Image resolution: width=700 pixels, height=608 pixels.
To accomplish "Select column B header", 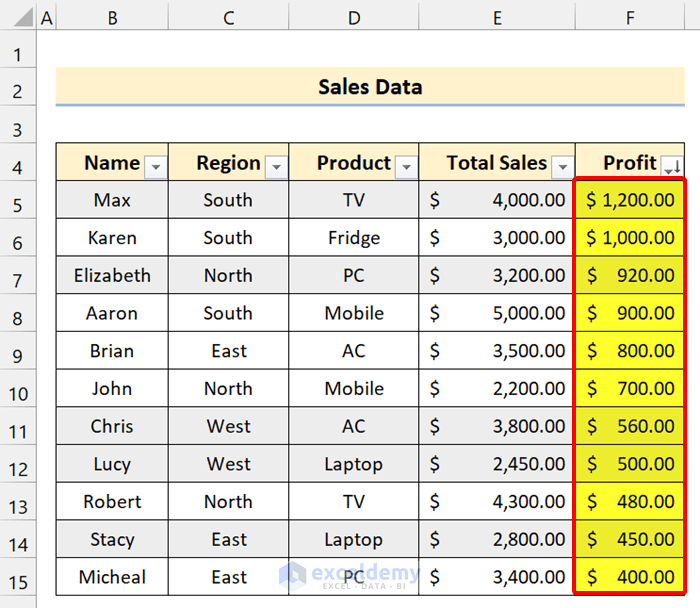I will [112, 17].
